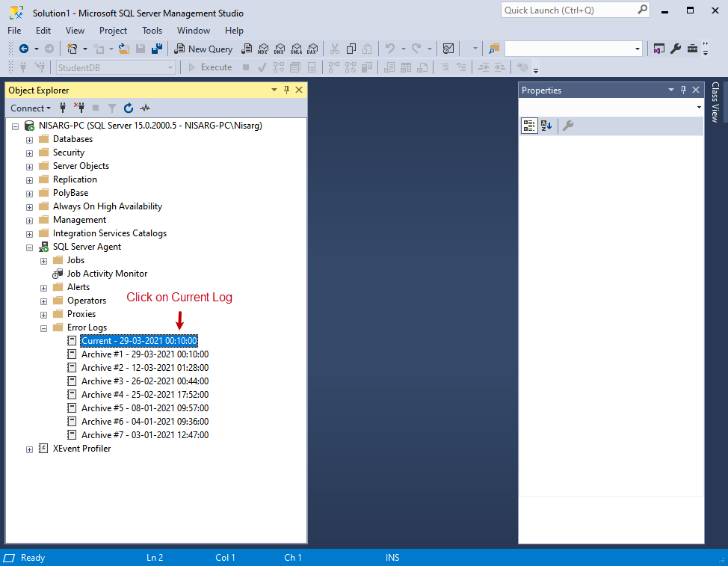
Task: Click the Navigate Backward arrow icon
Action: coord(24,49)
